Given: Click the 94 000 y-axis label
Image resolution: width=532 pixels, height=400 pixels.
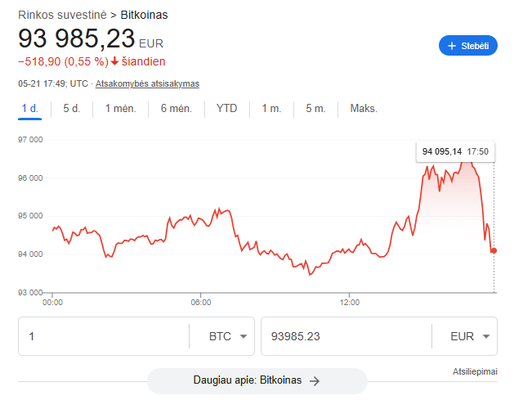Looking at the screenshot, I should coord(30,254).
